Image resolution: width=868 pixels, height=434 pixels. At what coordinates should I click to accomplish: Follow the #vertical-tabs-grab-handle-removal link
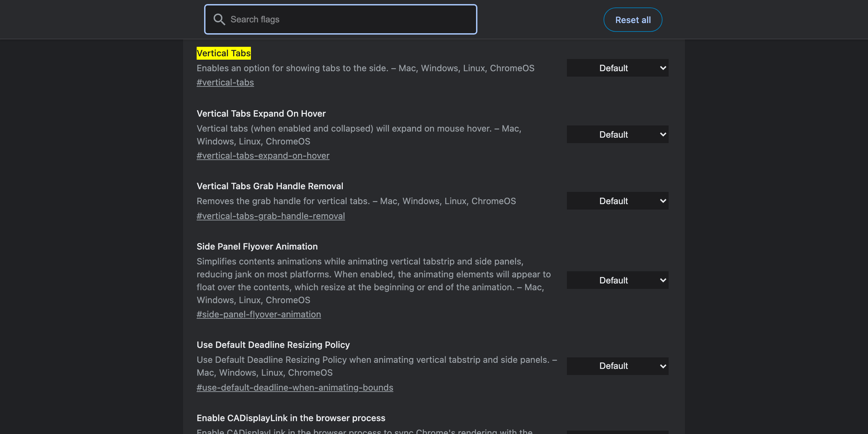tap(271, 216)
